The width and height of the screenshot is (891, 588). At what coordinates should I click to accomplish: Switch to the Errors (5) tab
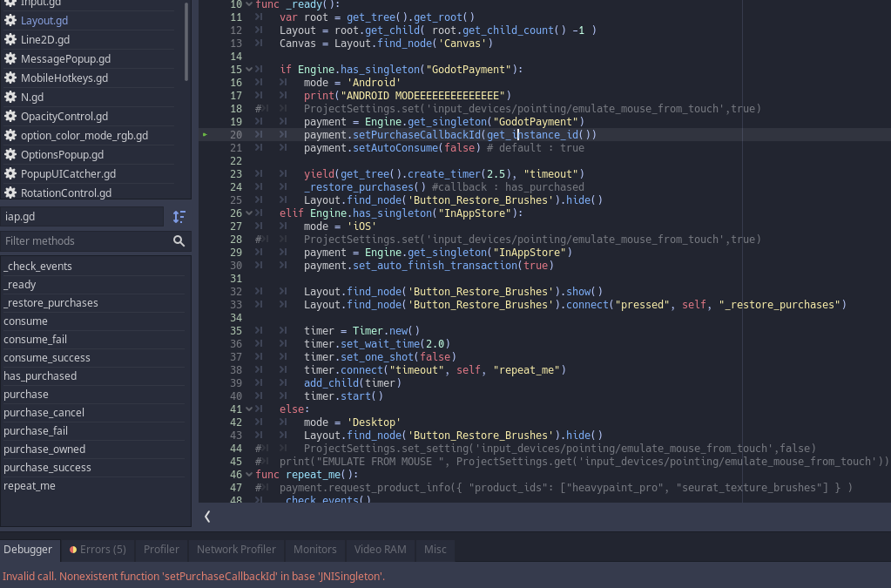(x=97, y=550)
